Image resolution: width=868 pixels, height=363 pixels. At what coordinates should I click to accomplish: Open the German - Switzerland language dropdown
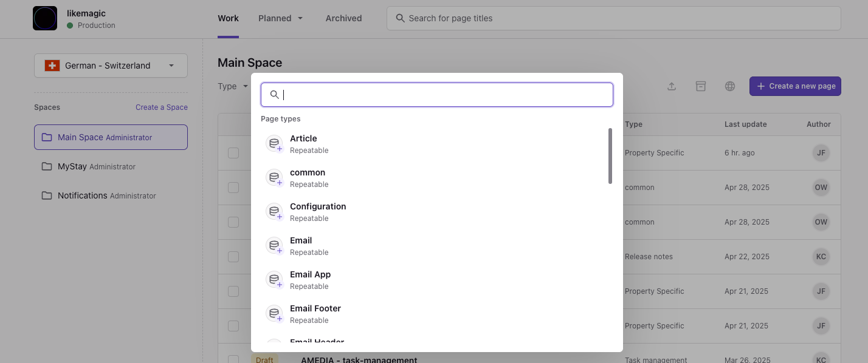[x=111, y=66]
